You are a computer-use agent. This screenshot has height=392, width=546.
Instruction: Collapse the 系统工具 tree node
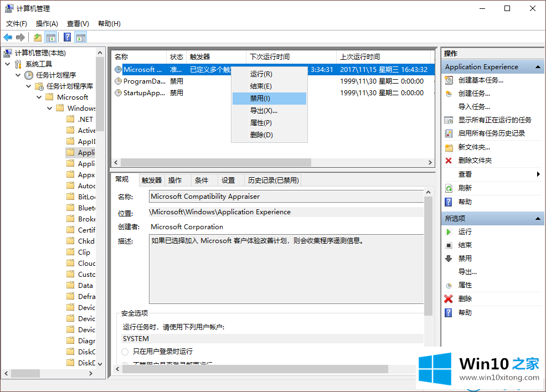(8, 64)
